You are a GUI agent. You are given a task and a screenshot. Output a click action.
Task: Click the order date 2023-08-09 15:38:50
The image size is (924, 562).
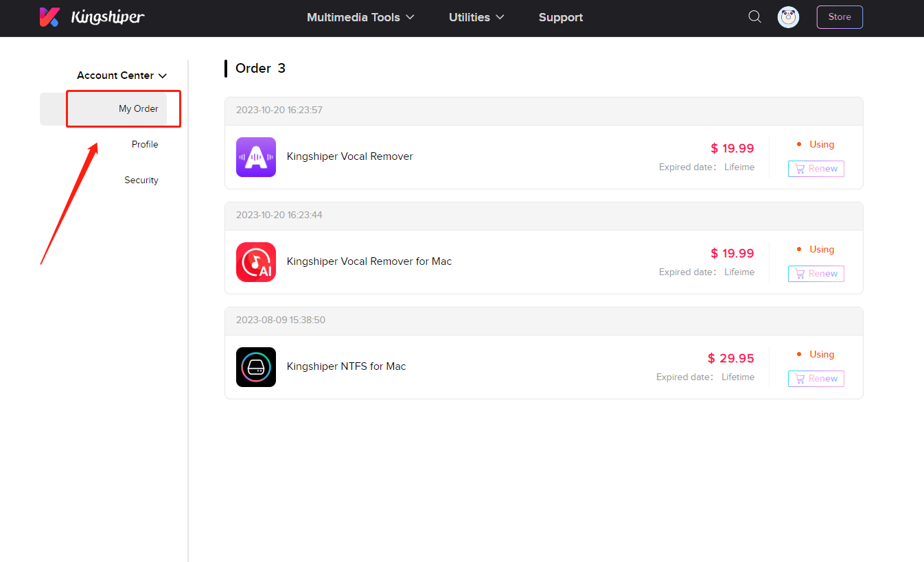pos(281,320)
